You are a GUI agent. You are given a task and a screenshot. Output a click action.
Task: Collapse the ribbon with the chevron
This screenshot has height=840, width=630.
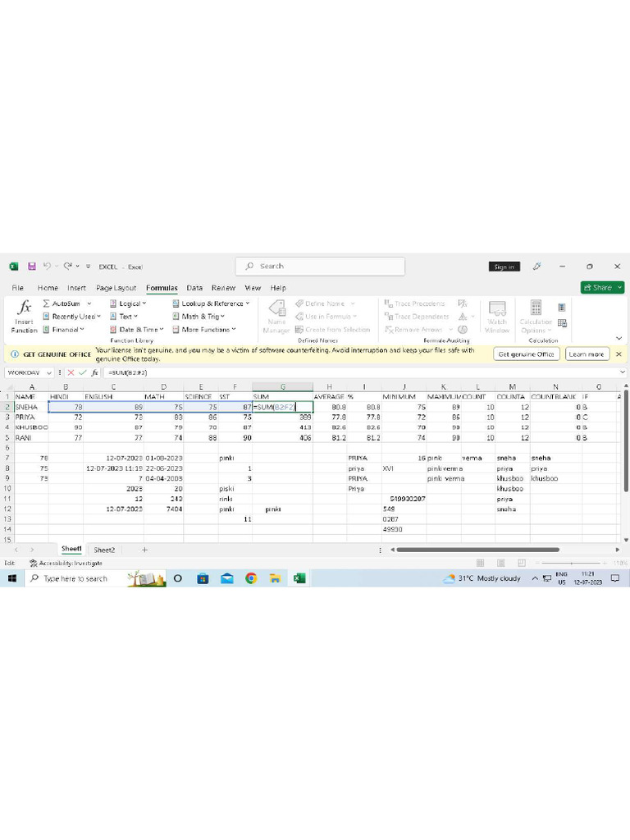(619, 338)
